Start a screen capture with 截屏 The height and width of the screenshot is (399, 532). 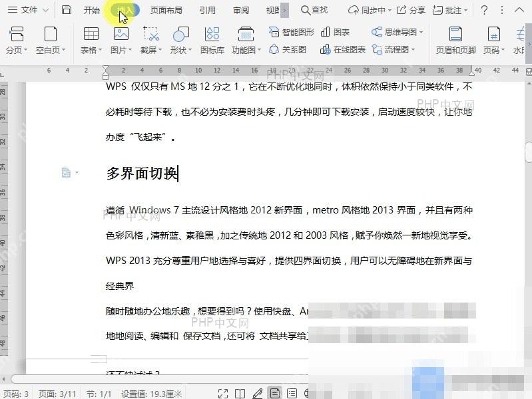click(x=151, y=41)
